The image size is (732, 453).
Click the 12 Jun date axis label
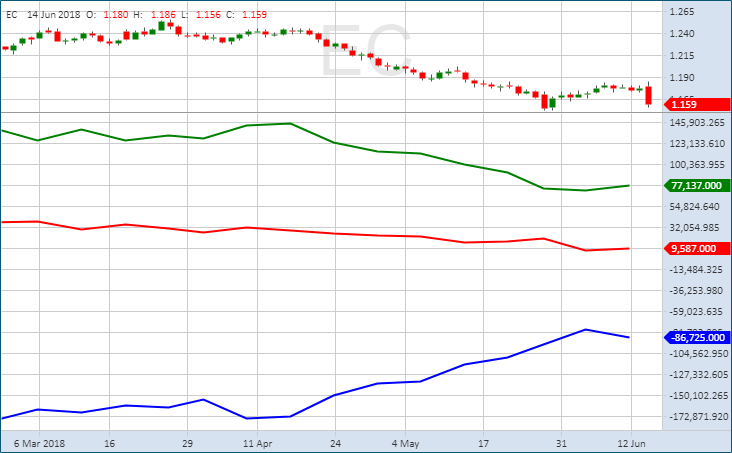click(x=629, y=441)
